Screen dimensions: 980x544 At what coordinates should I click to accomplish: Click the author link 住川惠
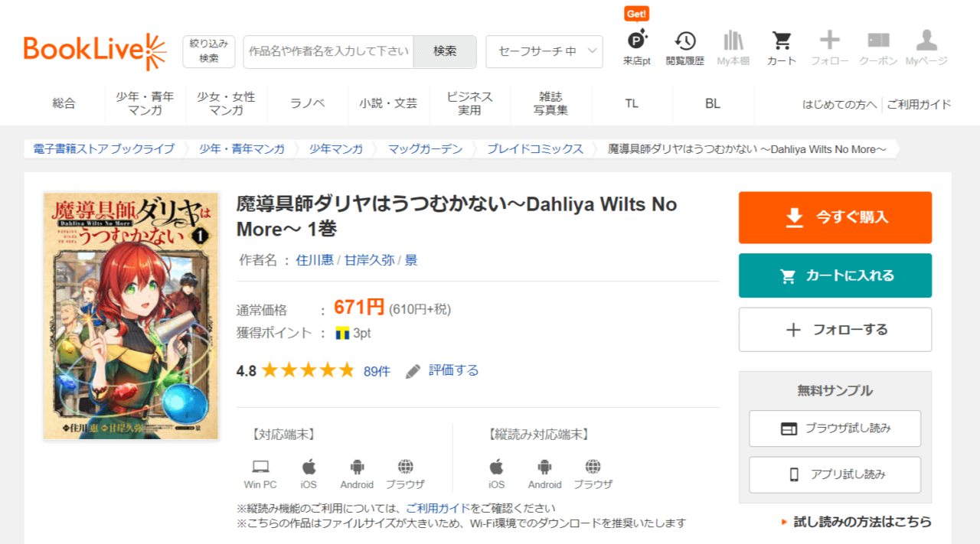pos(315,260)
